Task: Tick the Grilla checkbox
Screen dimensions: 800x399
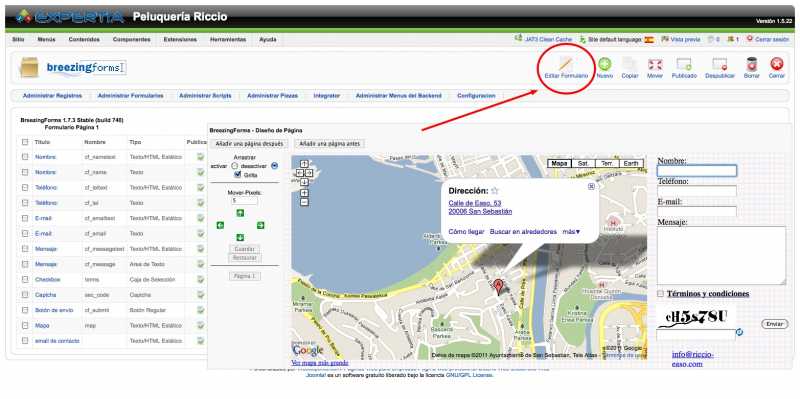Action: coord(237,174)
